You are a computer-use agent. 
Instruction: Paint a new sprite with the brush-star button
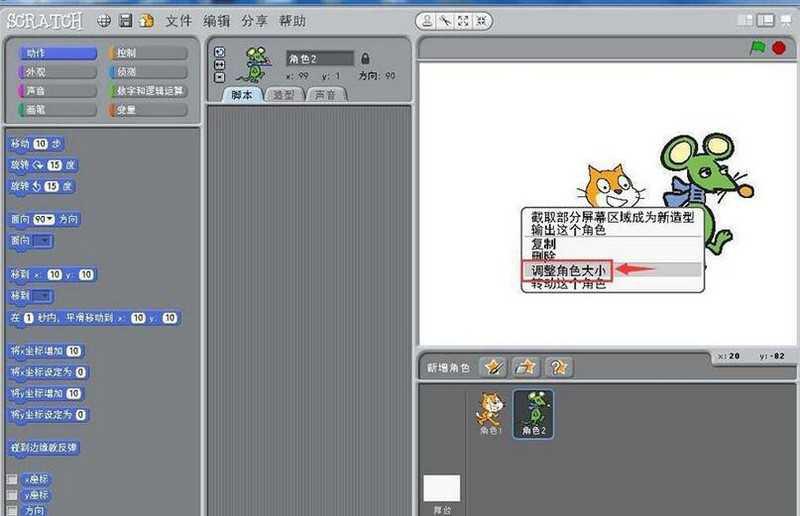point(492,367)
